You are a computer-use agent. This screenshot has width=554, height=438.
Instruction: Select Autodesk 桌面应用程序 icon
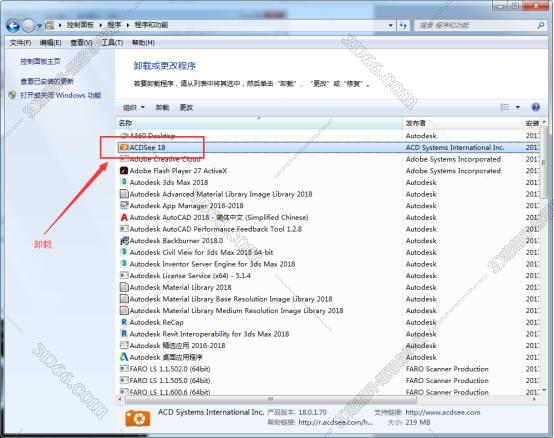coord(124,357)
